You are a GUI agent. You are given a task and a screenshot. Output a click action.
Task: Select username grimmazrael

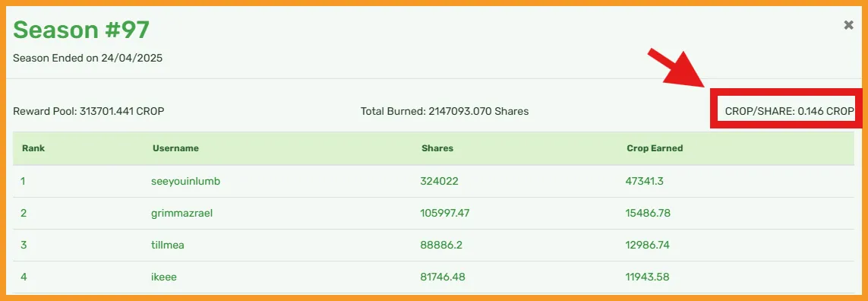(181, 213)
